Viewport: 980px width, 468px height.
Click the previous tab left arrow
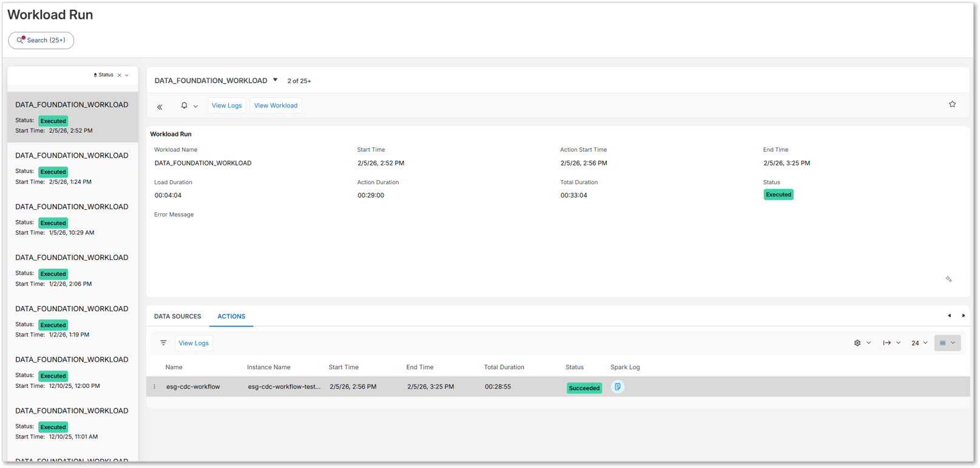coord(949,316)
